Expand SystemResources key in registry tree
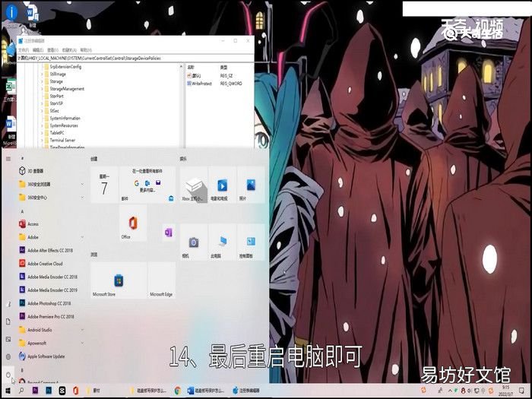This screenshot has height=399, width=532. pyautogui.click(x=42, y=125)
